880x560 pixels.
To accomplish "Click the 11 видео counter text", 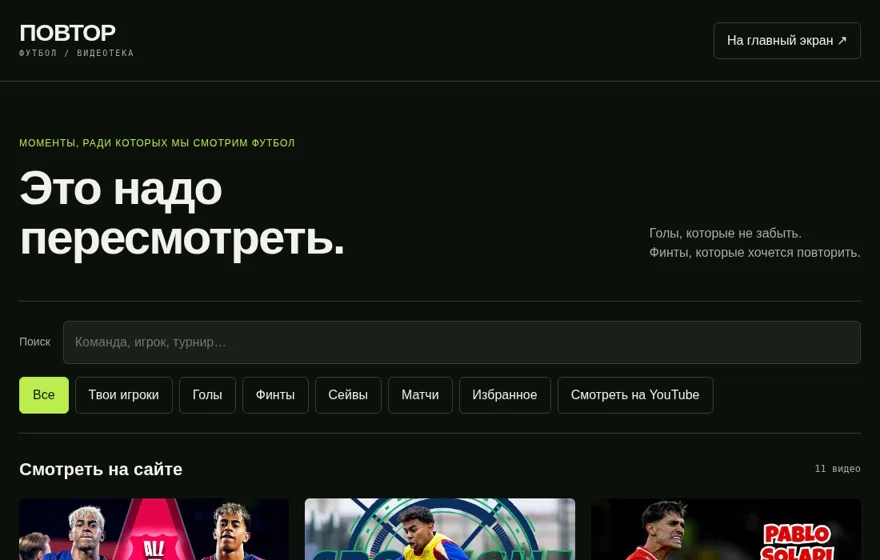I will [837, 469].
